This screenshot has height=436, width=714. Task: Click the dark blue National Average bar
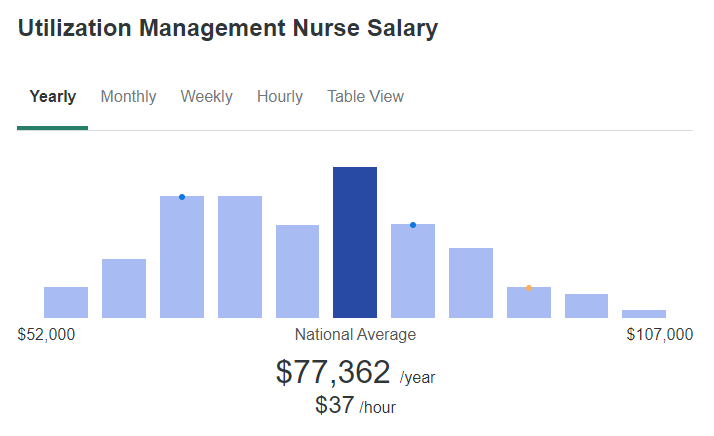pos(355,243)
